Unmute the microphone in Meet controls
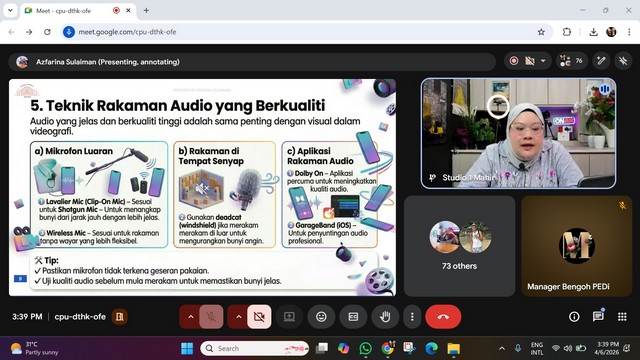Viewport: 640px width, 360px height. [x=211, y=317]
